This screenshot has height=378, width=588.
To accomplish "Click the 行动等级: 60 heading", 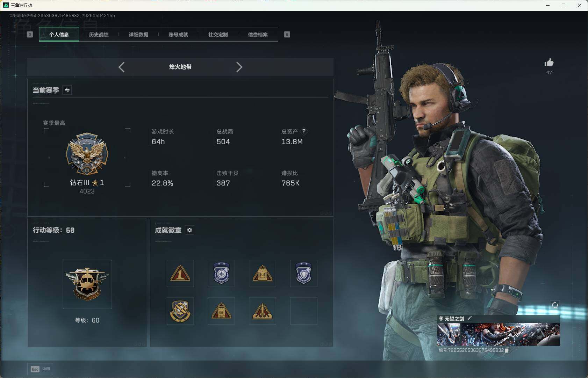I will [x=53, y=230].
